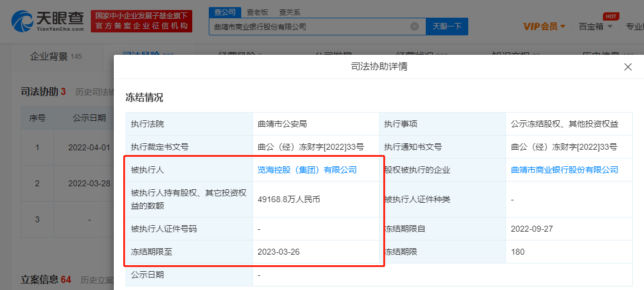The height and width of the screenshot is (290, 644).
Task: Click the Tianyancha logo
Action: click(x=48, y=21)
